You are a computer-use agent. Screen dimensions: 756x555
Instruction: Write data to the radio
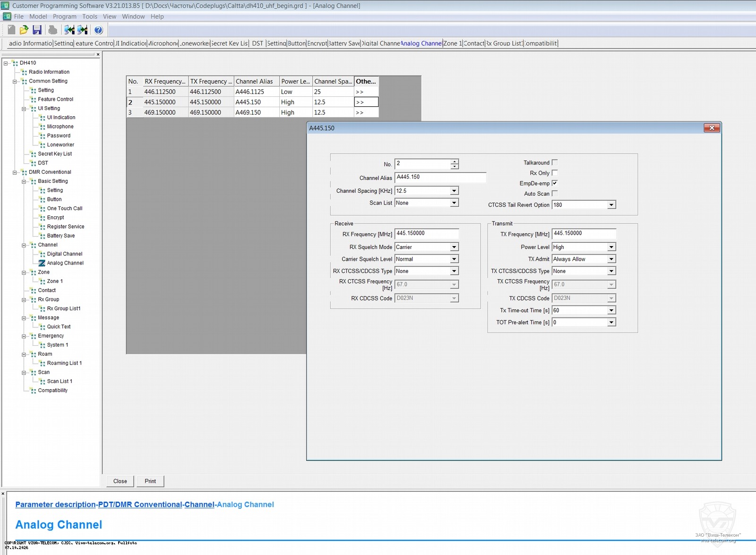pos(83,30)
